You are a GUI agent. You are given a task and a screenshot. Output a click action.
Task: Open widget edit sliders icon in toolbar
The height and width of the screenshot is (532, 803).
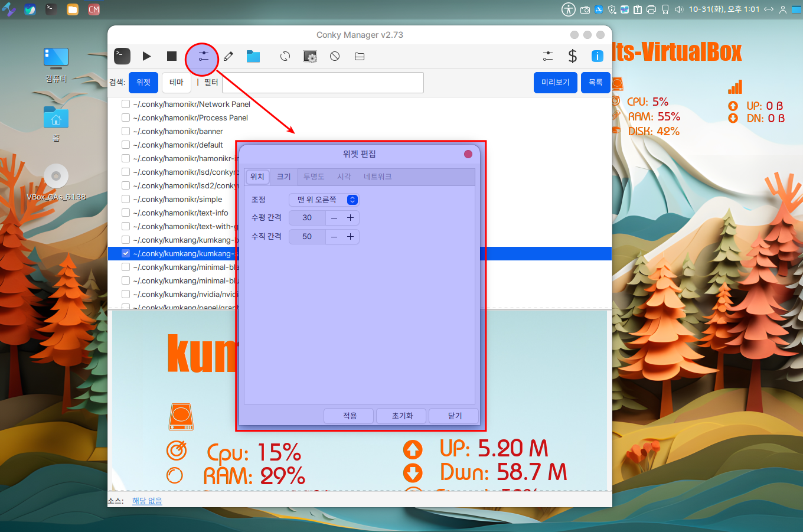[203, 57]
